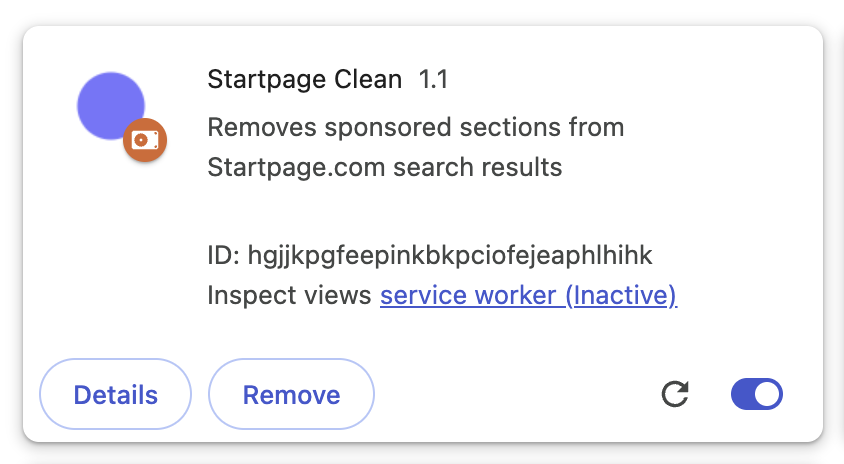
Task: Open the service worker (Inactive) link
Action: point(528,296)
